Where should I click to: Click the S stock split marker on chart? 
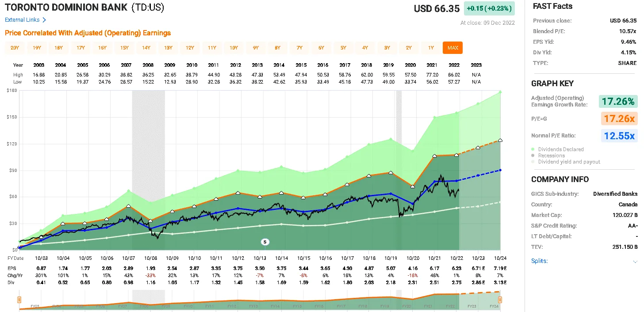265,242
